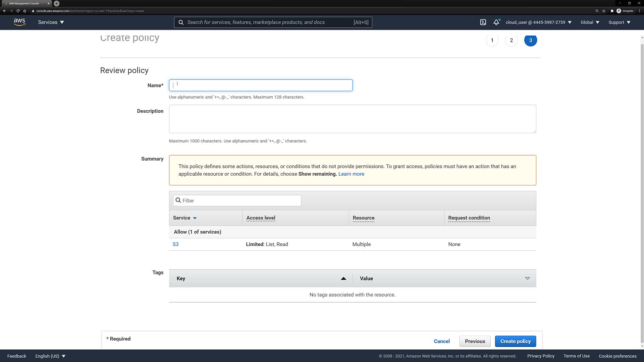Go to step 2 indicator
Screen dimensions: 644x362
[511, 40]
